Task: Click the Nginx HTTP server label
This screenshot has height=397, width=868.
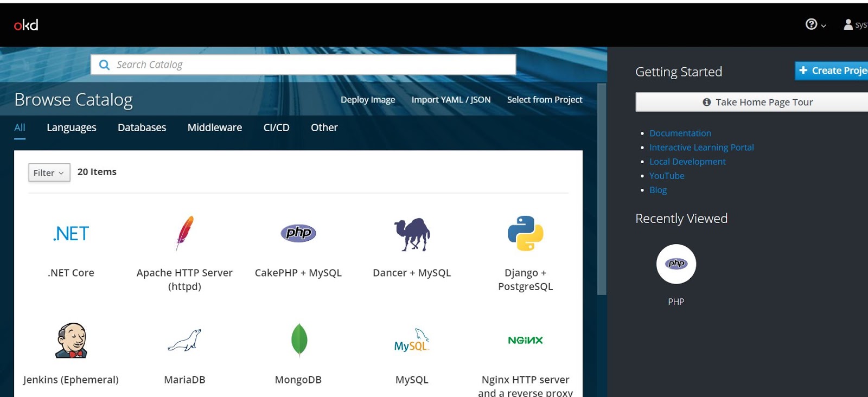Action: click(x=525, y=386)
